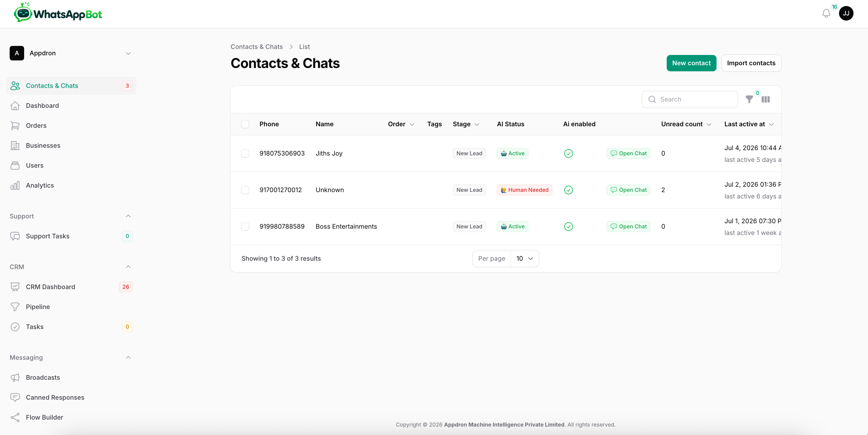Image resolution: width=868 pixels, height=435 pixels.
Task: Go to Users in sidebar
Action: click(x=71, y=166)
